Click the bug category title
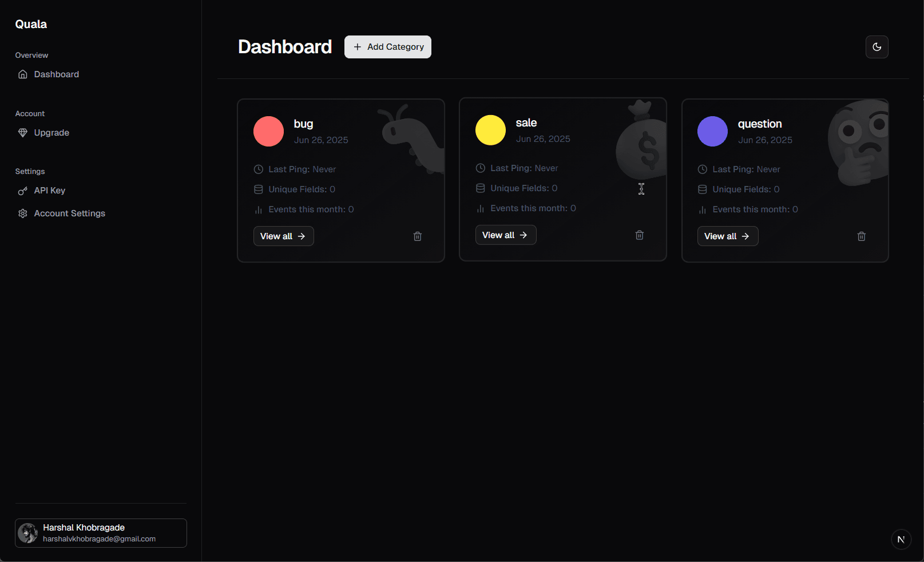The width and height of the screenshot is (924, 562). (303, 124)
